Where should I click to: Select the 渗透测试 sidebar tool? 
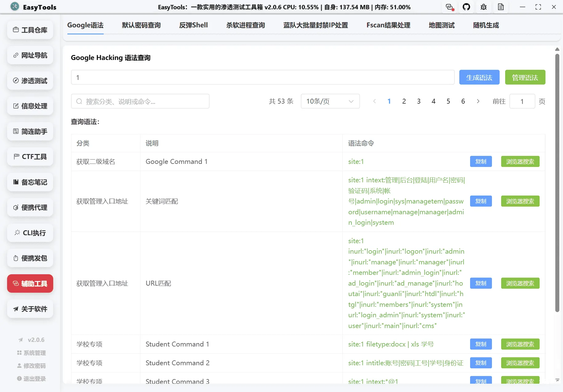click(x=30, y=81)
